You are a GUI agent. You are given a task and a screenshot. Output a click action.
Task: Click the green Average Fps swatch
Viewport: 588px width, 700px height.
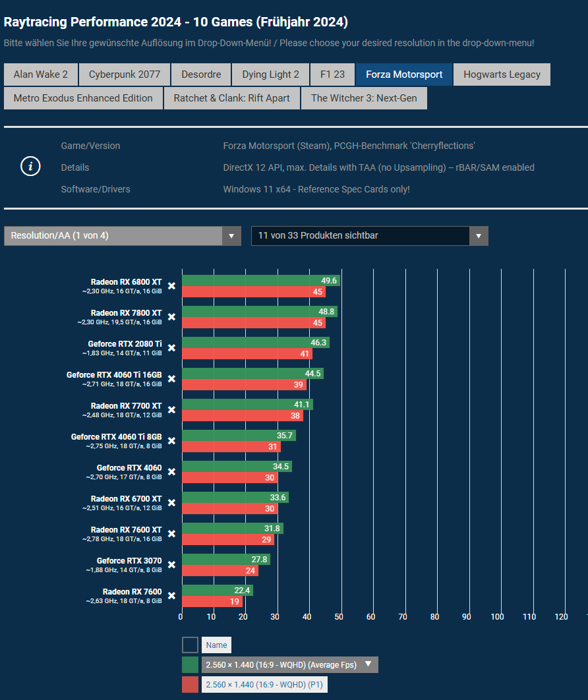[191, 664]
